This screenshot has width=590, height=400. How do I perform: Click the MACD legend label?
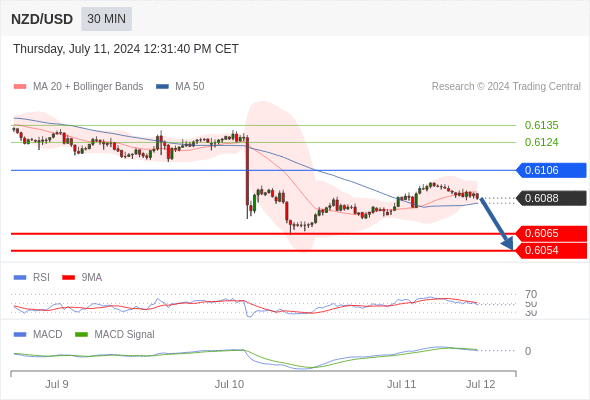[x=47, y=335]
